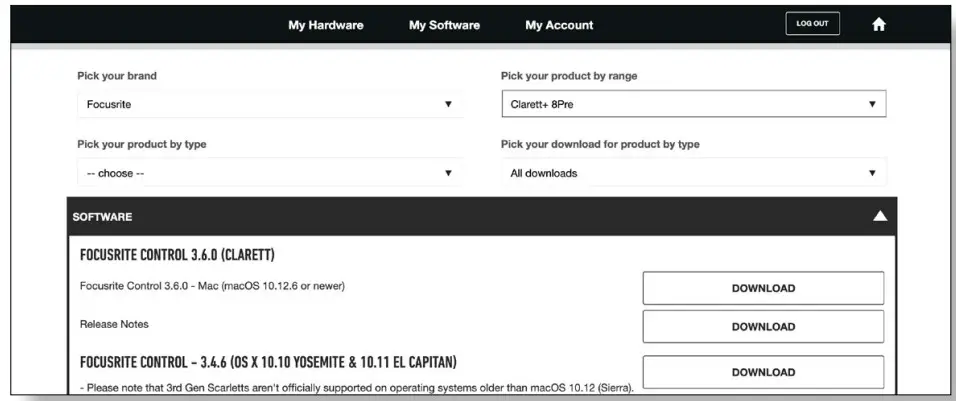
Task: Click the Focusrite Control 3.6.0 (Clarett) heading
Action: pyautogui.click(x=177, y=255)
